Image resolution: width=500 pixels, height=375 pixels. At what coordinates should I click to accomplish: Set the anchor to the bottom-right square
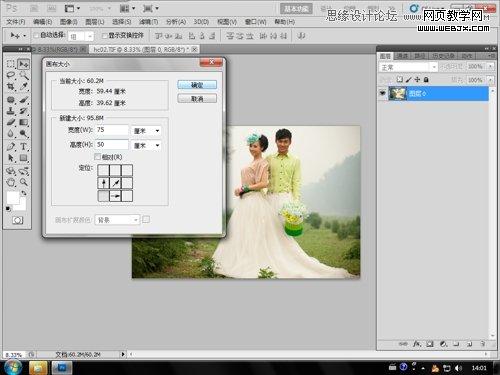[x=127, y=196]
